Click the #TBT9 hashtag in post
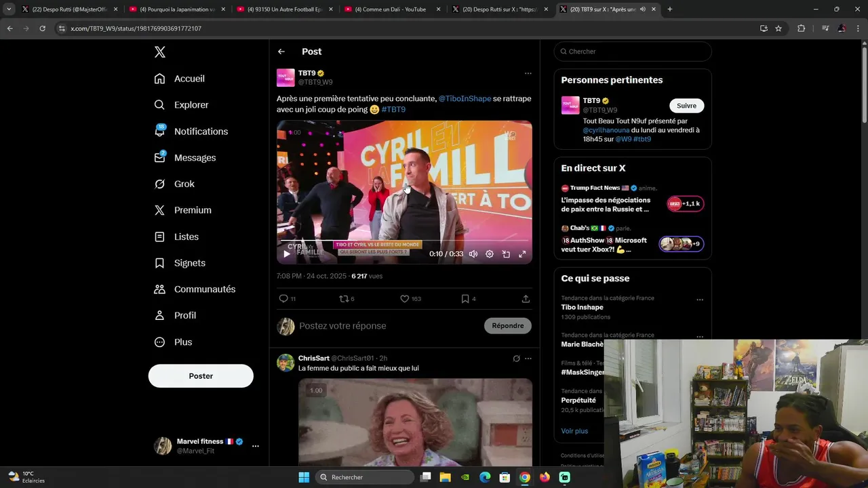The height and width of the screenshot is (488, 868). [393, 110]
